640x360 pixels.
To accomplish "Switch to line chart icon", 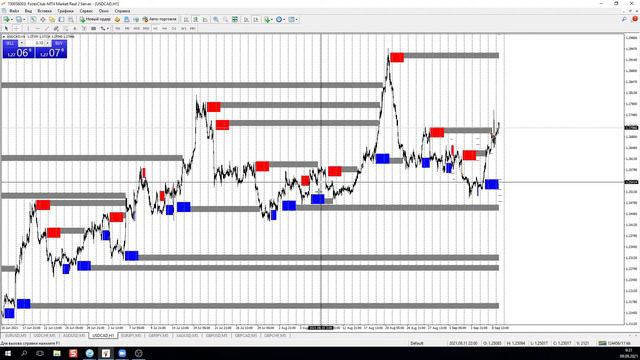I will (205, 19).
